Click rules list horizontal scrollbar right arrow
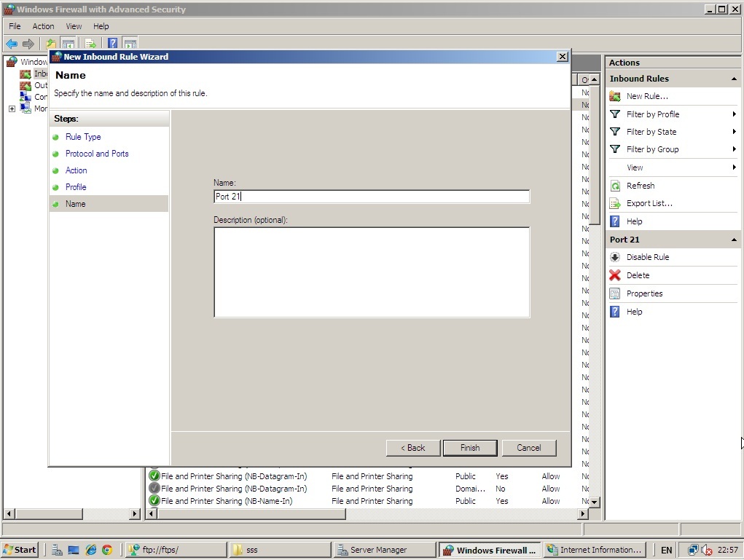This screenshot has height=560, width=744. (x=583, y=513)
